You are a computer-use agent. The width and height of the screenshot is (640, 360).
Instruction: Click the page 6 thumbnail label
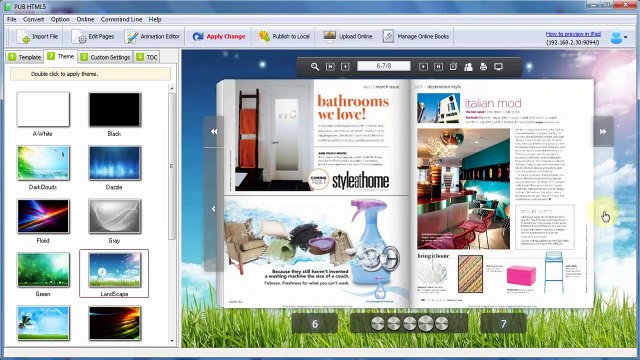[315, 324]
